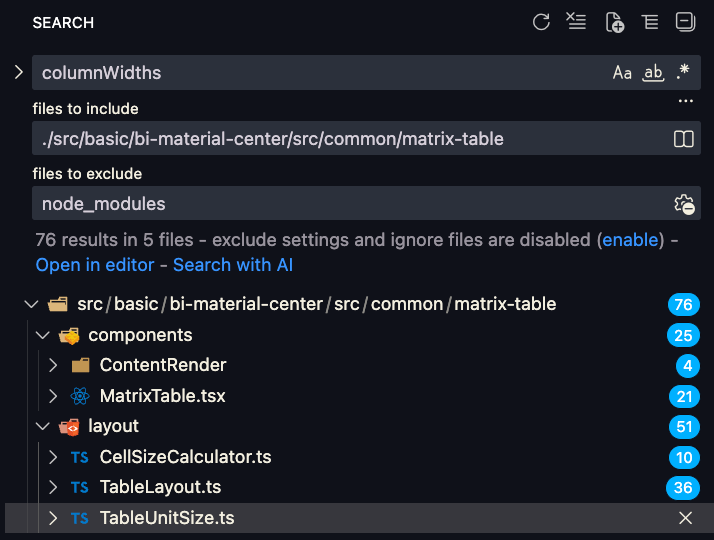Screen dimensions: 714x540
Task: Clear search results
Action: point(576,21)
